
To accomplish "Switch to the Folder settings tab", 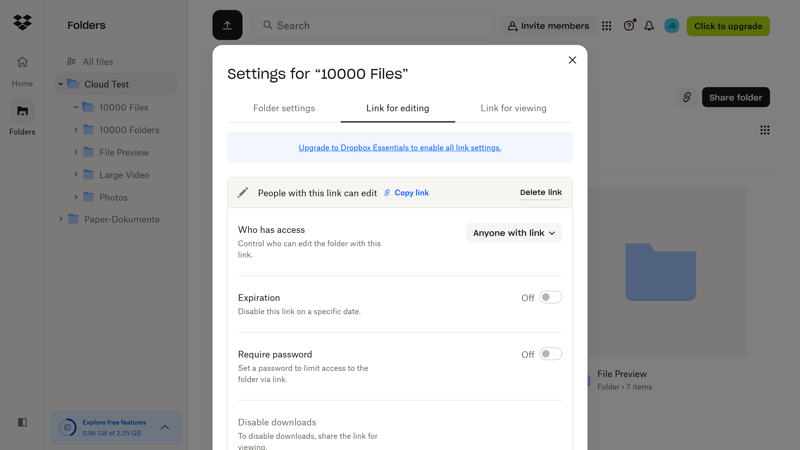I will (x=284, y=108).
